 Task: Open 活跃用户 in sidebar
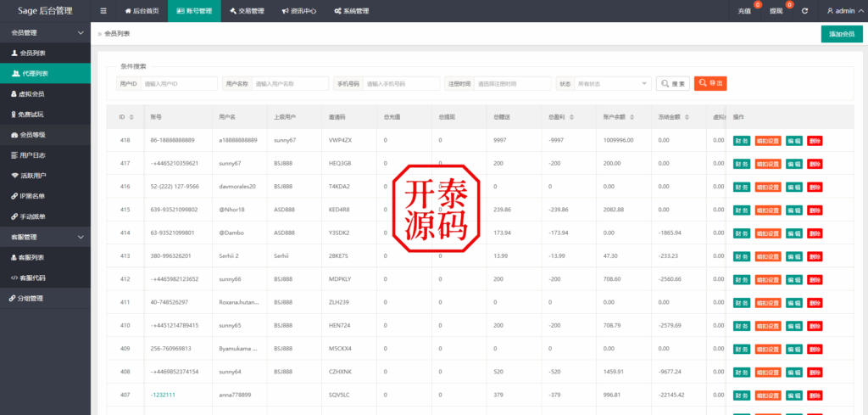(45, 176)
